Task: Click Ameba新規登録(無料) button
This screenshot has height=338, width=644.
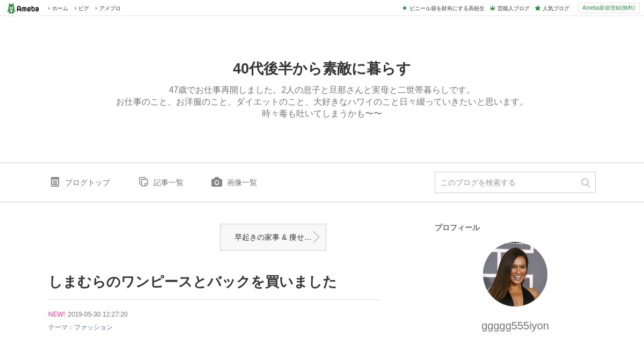Action: tap(609, 8)
